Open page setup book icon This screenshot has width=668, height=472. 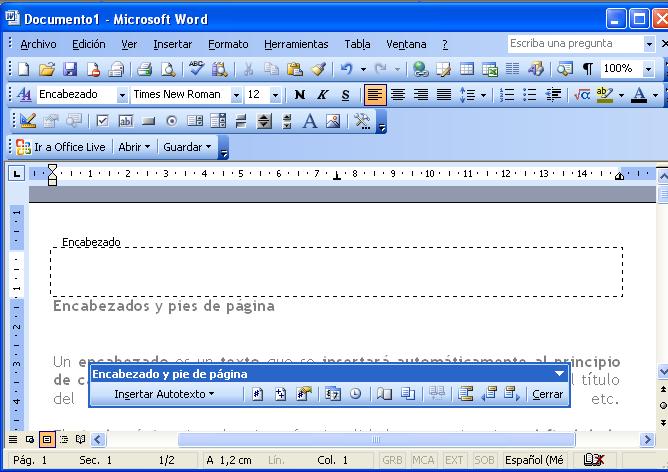pyautogui.click(x=384, y=394)
